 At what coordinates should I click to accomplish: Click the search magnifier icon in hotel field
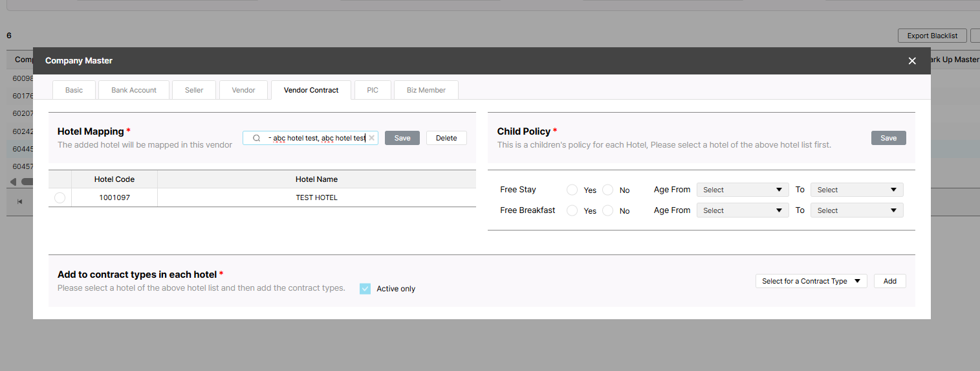coord(256,138)
